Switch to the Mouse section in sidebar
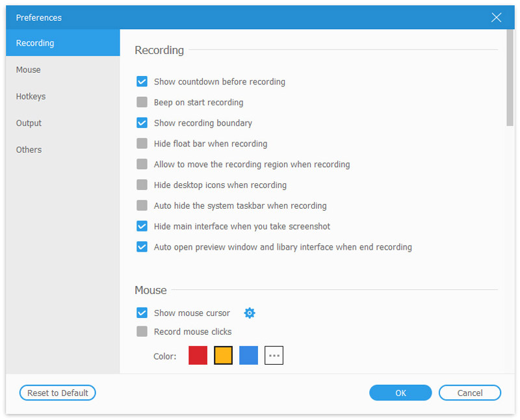This screenshot has height=420, width=520. (29, 70)
